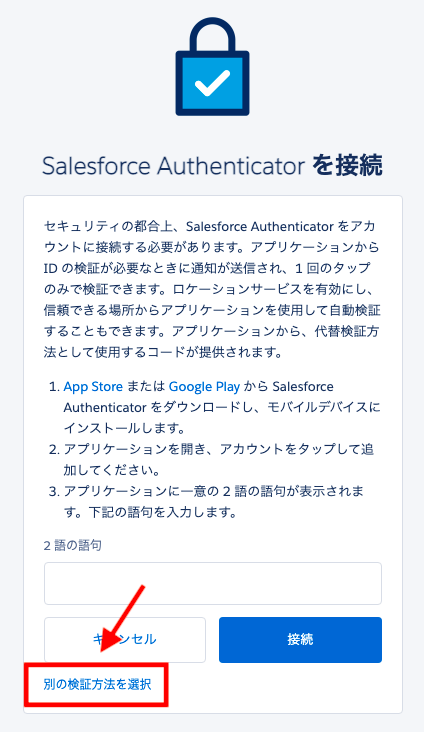Click the white checkmark inside the padlock

(212, 83)
